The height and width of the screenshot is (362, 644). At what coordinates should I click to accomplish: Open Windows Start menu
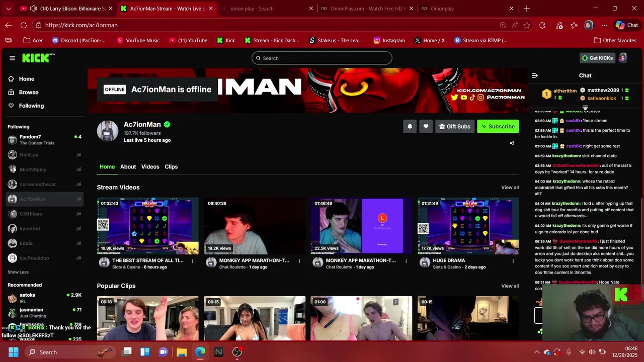pos(13,352)
